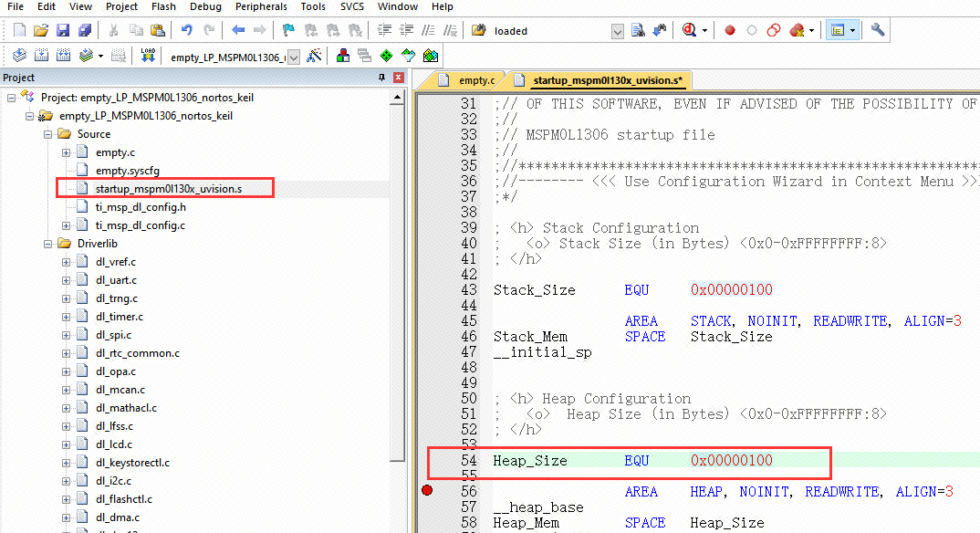Viewport: 980px width, 533px height.
Task: Click the Undo arrow icon
Action: coord(186,30)
